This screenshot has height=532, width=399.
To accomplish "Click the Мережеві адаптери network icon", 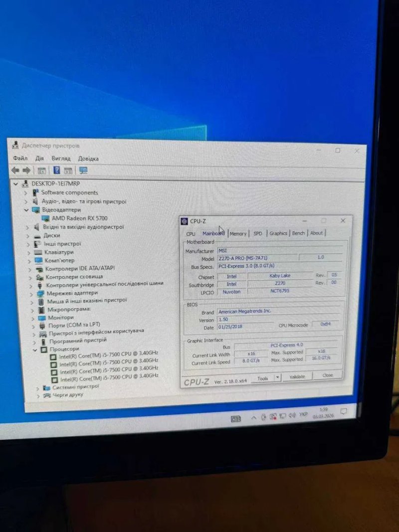I will tap(41, 293).
